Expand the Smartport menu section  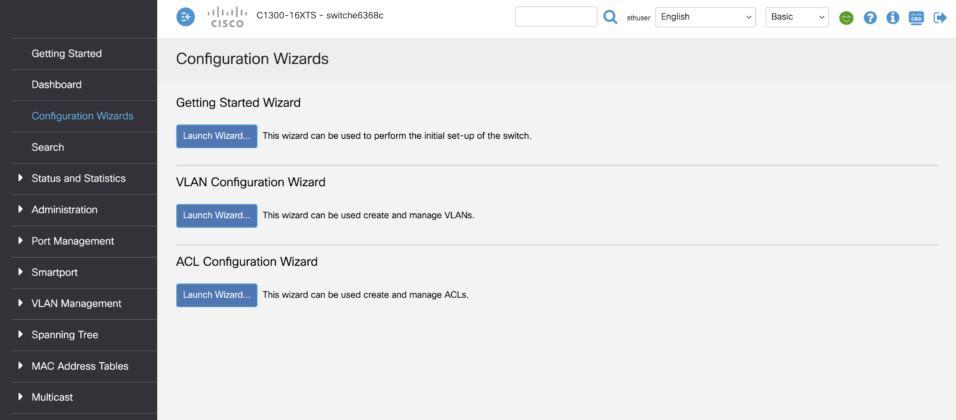click(54, 272)
